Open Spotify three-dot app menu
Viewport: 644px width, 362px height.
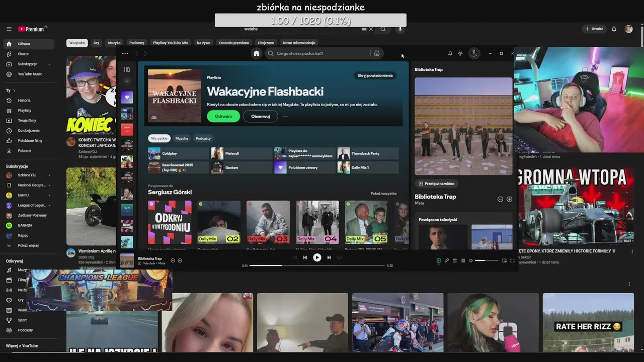[x=125, y=53]
